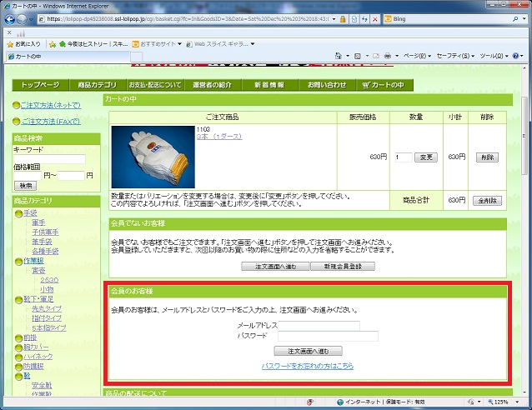Click the メールアドレス input field

pos(319,326)
